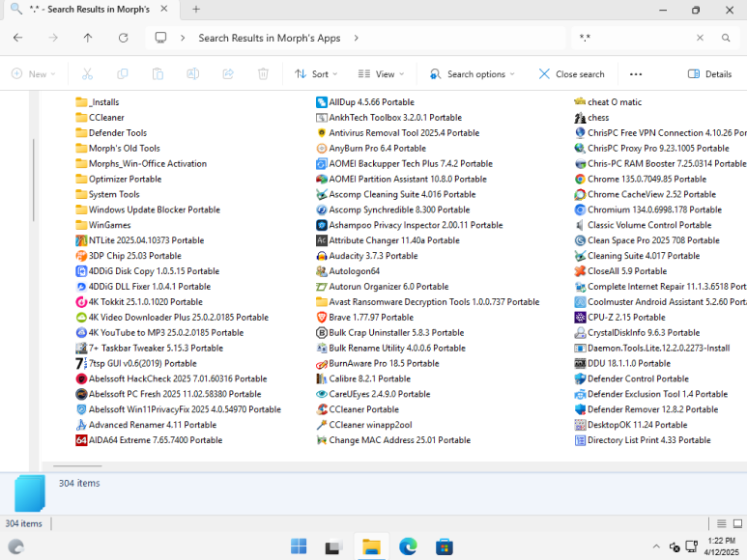Select AllDup 4.5.66 Portable icon
Viewport: 747px width, 560px height.
point(322,102)
